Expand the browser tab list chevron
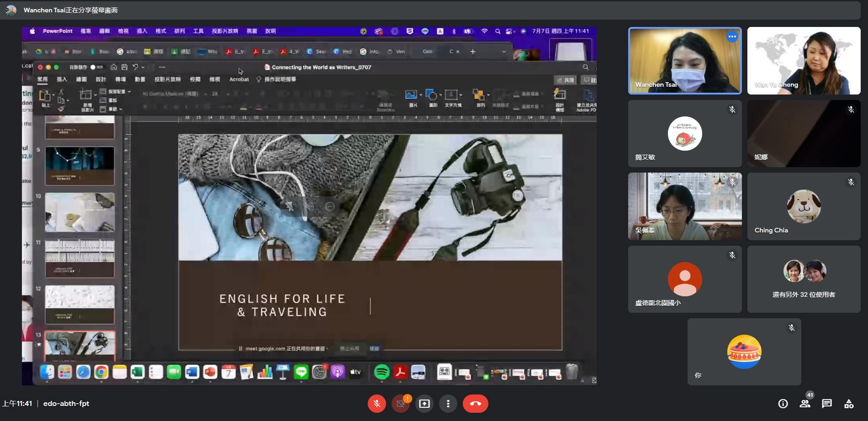This screenshot has height=421, width=868. click(504, 52)
